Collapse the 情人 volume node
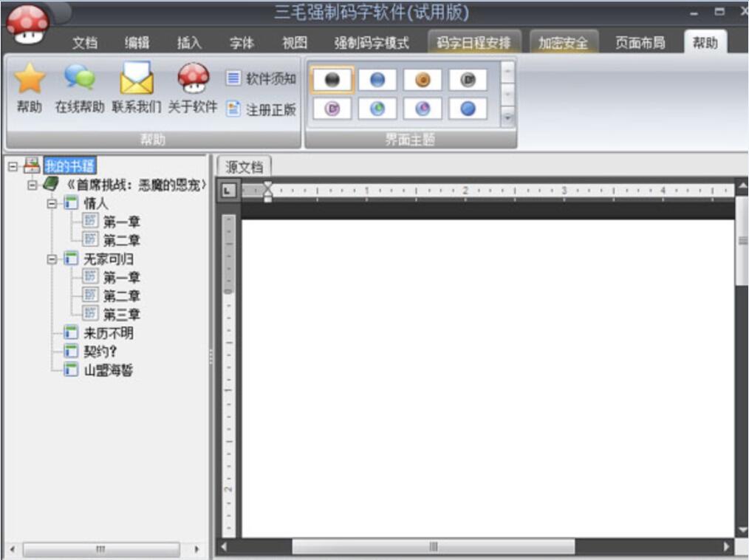Screen dimensions: 749x560 tap(52, 203)
